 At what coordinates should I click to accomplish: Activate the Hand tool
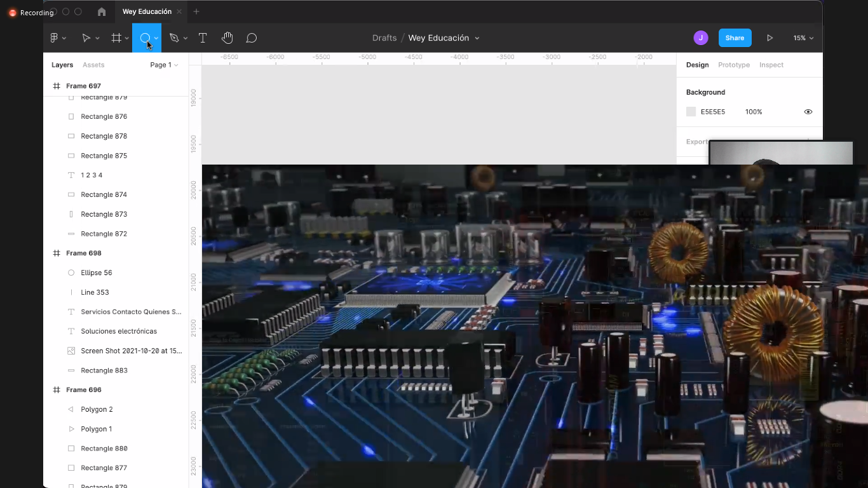[227, 38]
